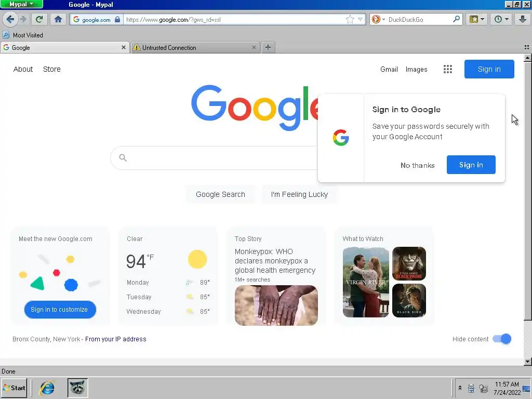Launch Internet Explorer from the taskbar
The height and width of the screenshot is (399, 532).
(47, 388)
